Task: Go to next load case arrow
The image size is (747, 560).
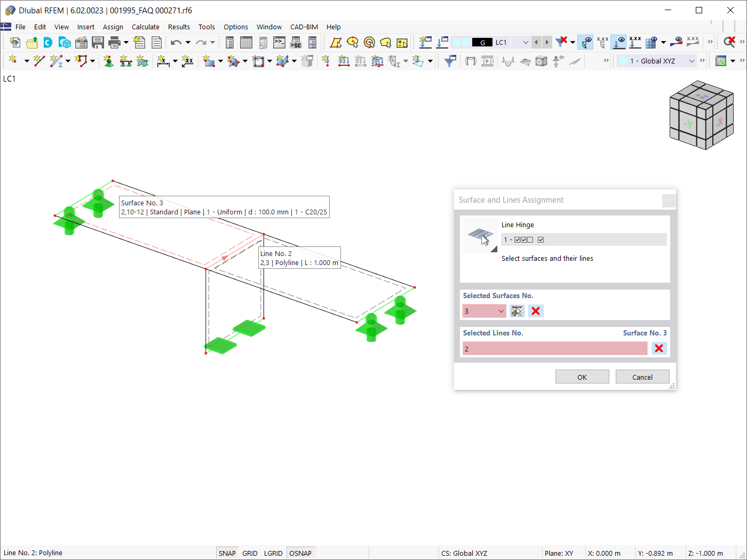Action: click(547, 42)
